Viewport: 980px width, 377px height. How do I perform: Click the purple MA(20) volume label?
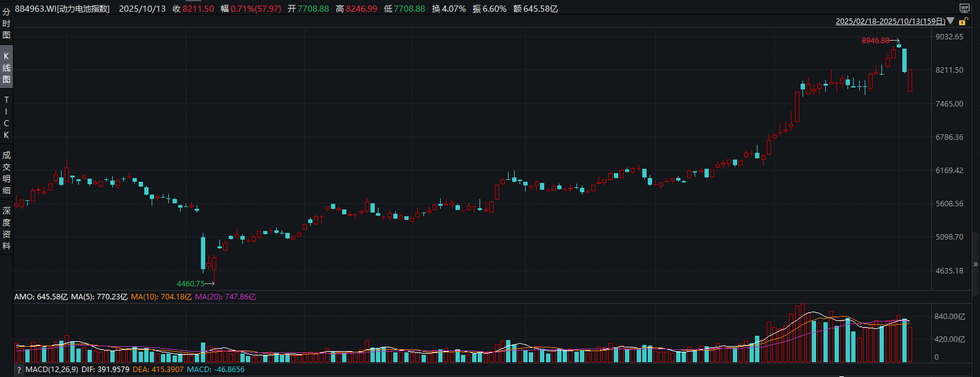[225, 297]
